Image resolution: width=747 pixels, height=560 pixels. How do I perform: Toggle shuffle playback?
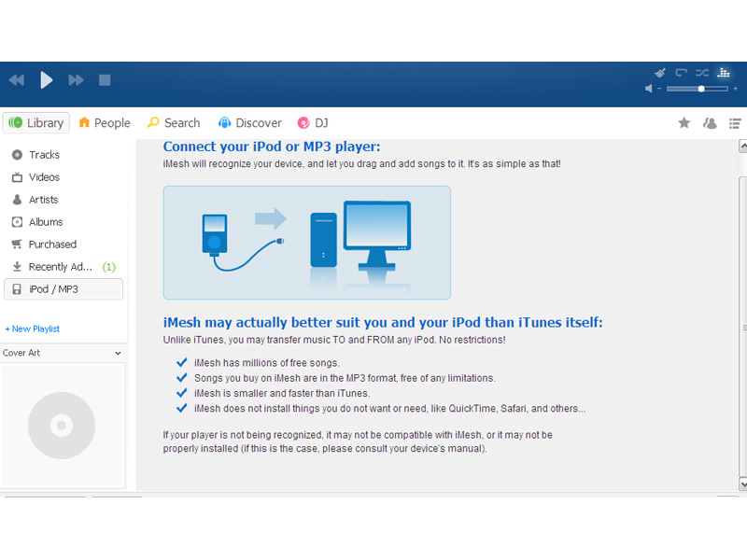coord(702,72)
